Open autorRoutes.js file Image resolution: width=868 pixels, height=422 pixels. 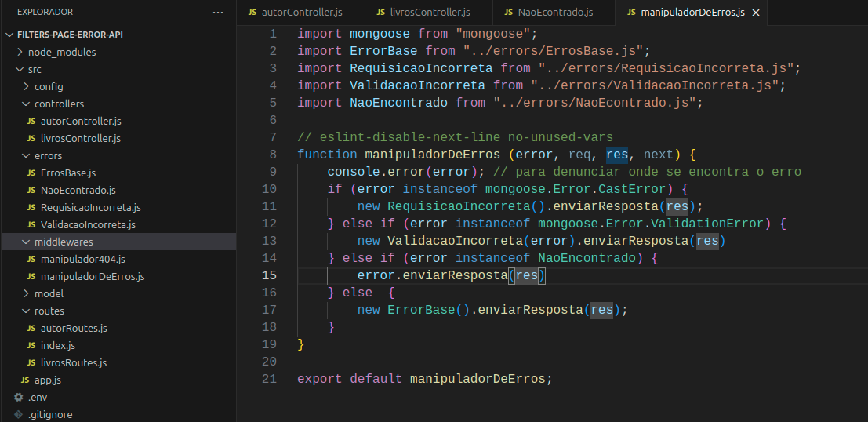(74, 329)
